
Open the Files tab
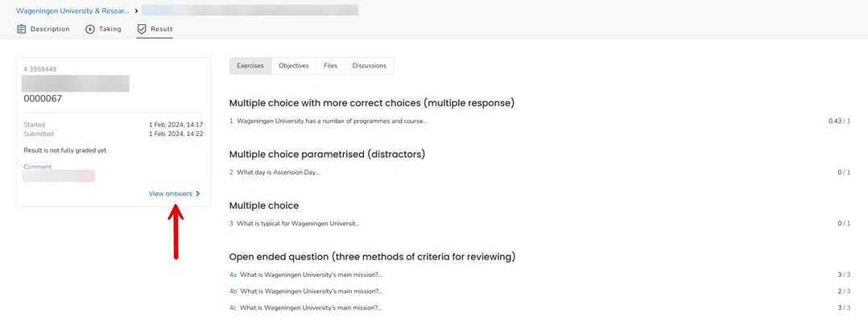coord(330,66)
